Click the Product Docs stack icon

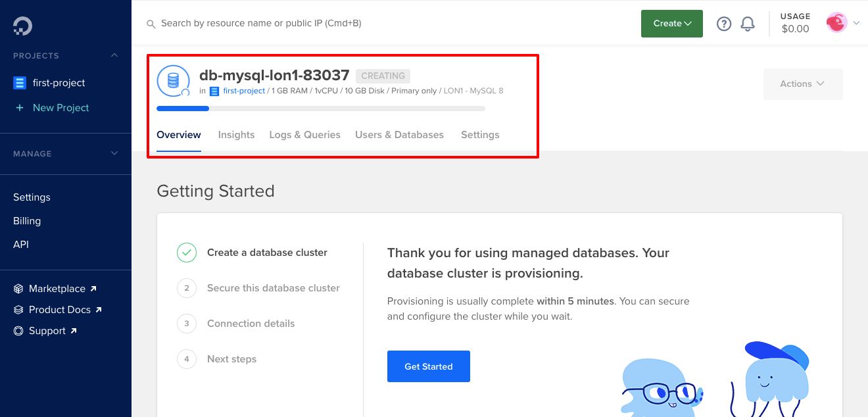(x=18, y=310)
